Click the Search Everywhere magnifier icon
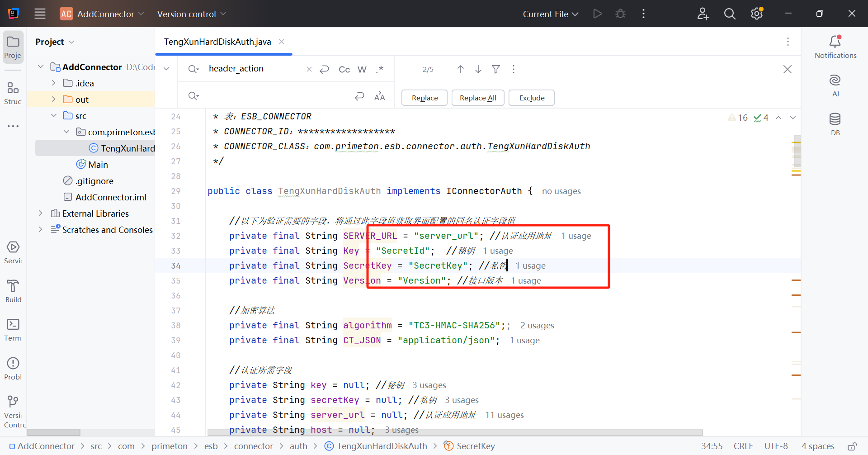868x455 pixels. tap(730, 14)
